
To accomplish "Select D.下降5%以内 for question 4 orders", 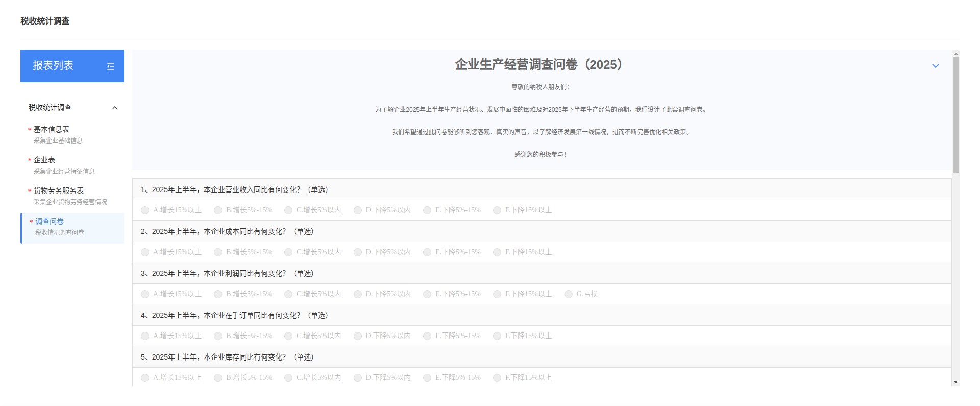I will [358, 336].
